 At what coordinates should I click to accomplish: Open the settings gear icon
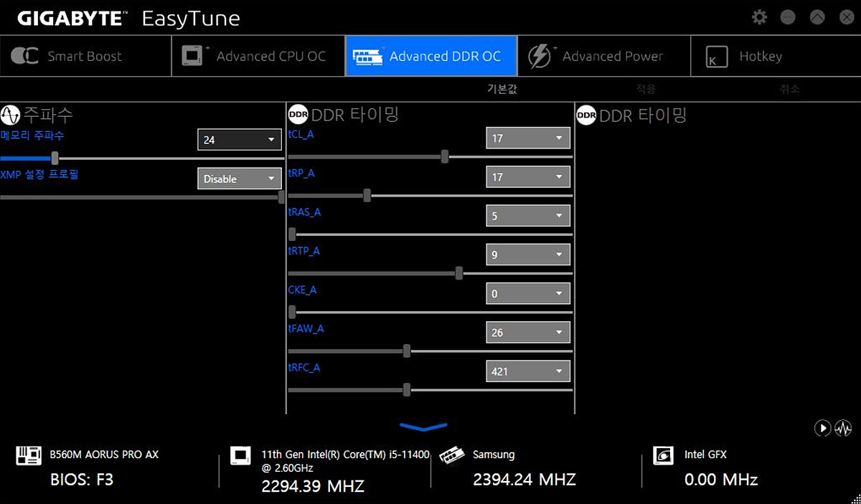[x=759, y=17]
